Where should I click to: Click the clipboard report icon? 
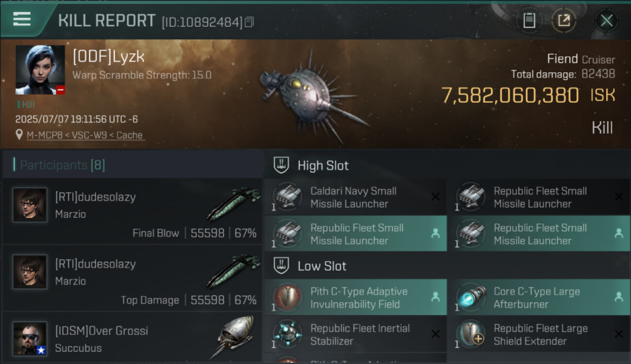(529, 20)
